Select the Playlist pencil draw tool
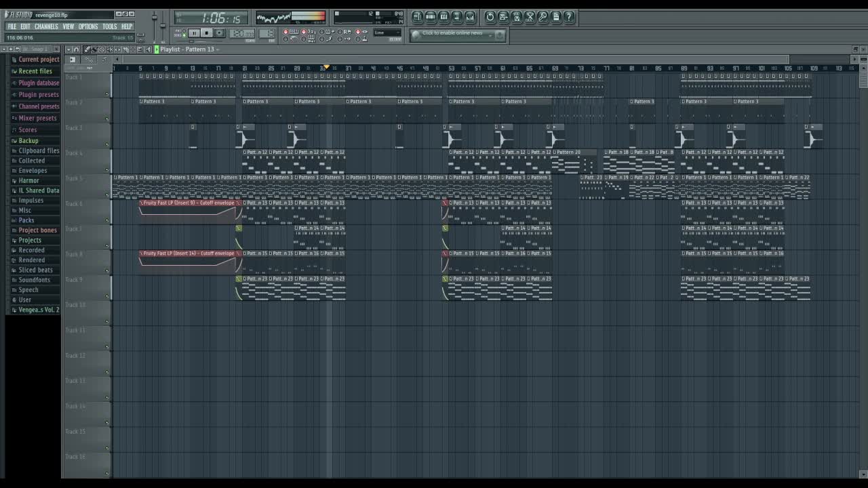This screenshot has height=488, width=868. (87, 49)
